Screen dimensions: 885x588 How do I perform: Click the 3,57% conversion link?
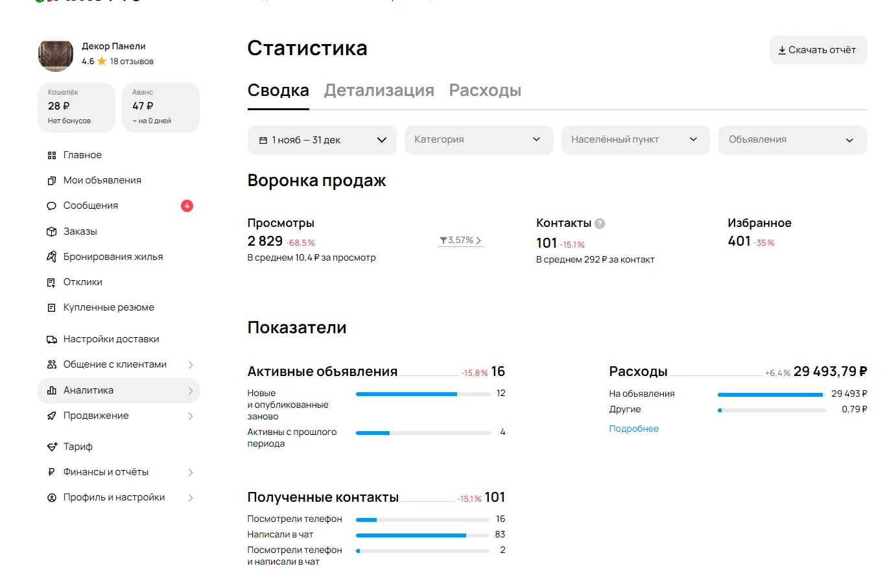click(x=460, y=241)
